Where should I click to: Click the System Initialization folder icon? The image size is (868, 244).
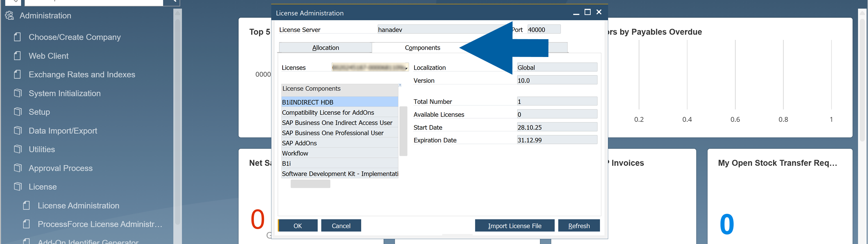(17, 93)
